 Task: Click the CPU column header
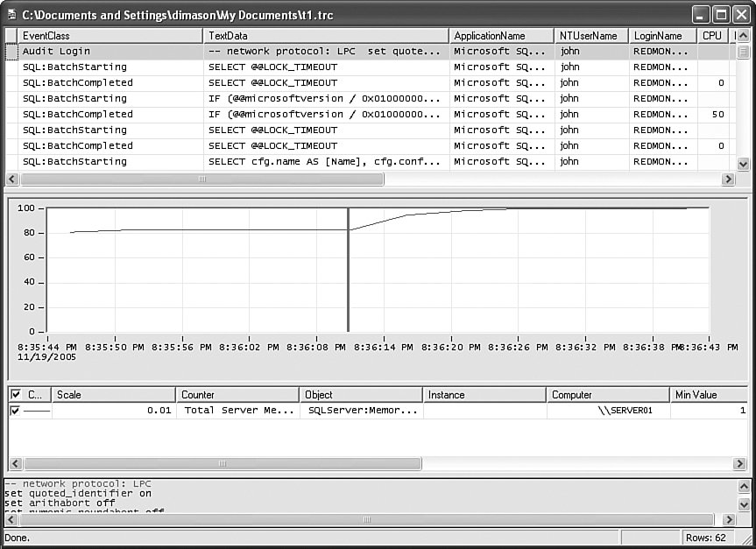tap(711, 36)
